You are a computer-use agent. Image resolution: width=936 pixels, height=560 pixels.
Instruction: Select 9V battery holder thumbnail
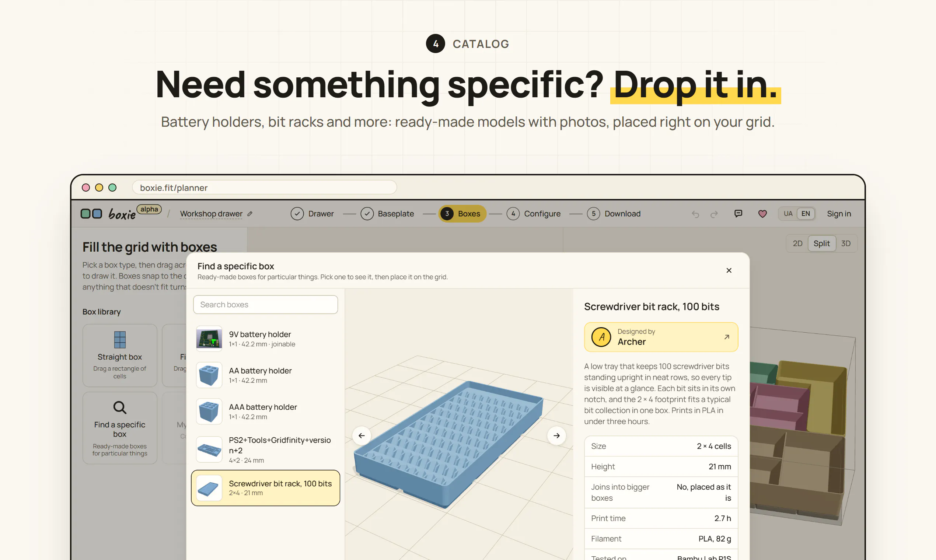pos(209,339)
